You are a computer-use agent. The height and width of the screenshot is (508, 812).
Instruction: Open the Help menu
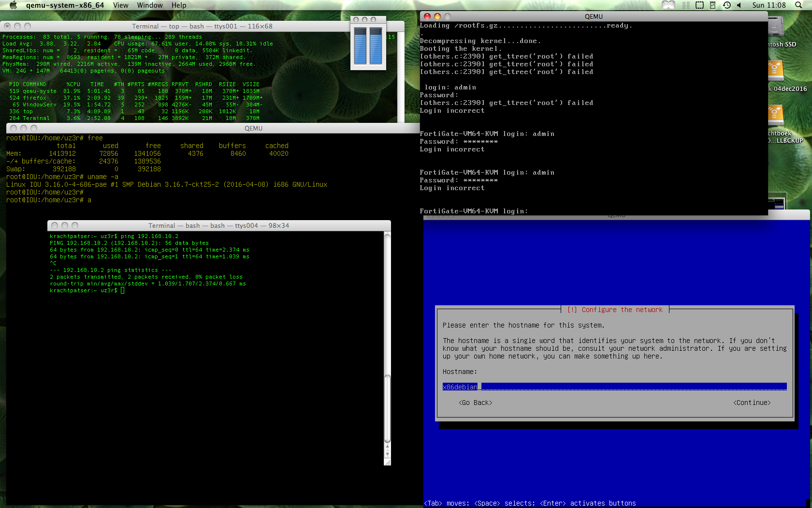pos(179,5)
